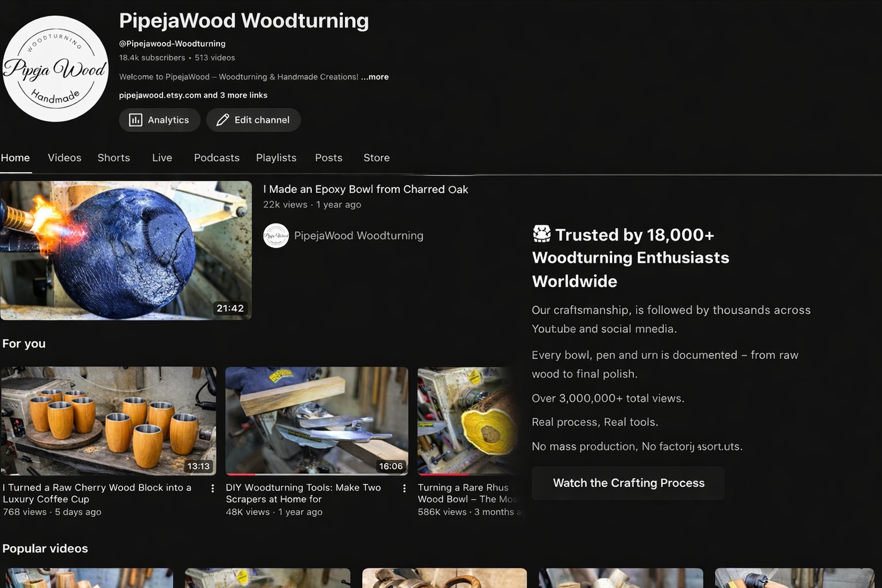Play the charred oak epoxy bowl featured video

[x=126, y=250]
